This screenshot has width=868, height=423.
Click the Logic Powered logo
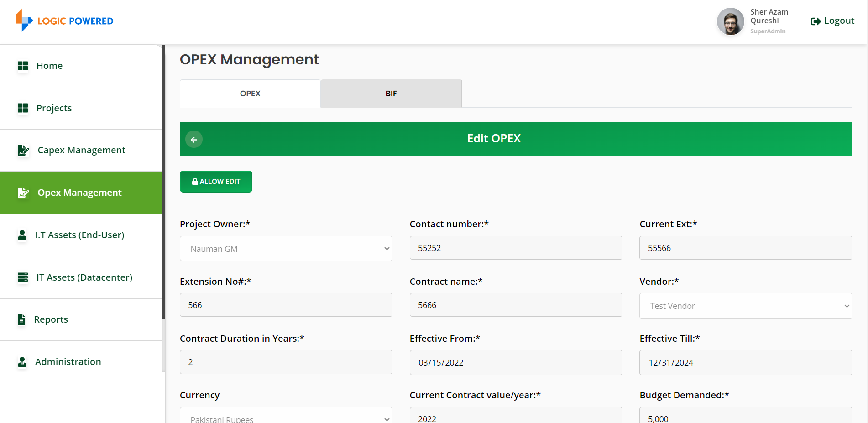point(64,21)
